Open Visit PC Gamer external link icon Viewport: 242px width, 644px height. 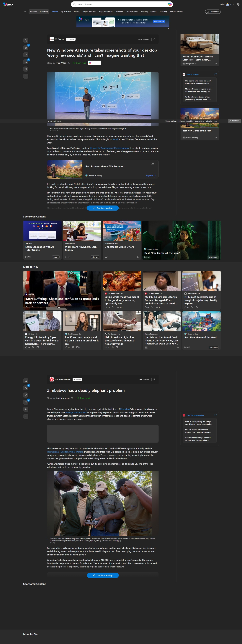coord(215,74)
